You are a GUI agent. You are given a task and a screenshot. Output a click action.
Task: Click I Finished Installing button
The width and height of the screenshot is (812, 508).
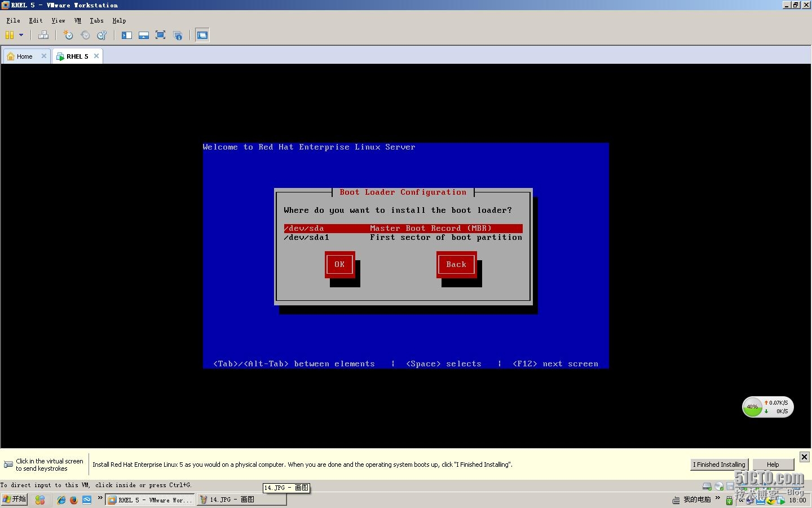[x=720, y=465]
